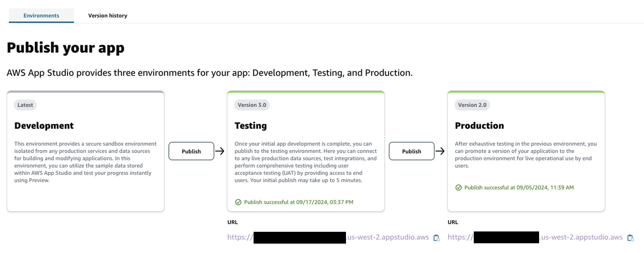Publish from Development to Testing
The width and height of the screenshot is (644, 253).
coord(191,151)
